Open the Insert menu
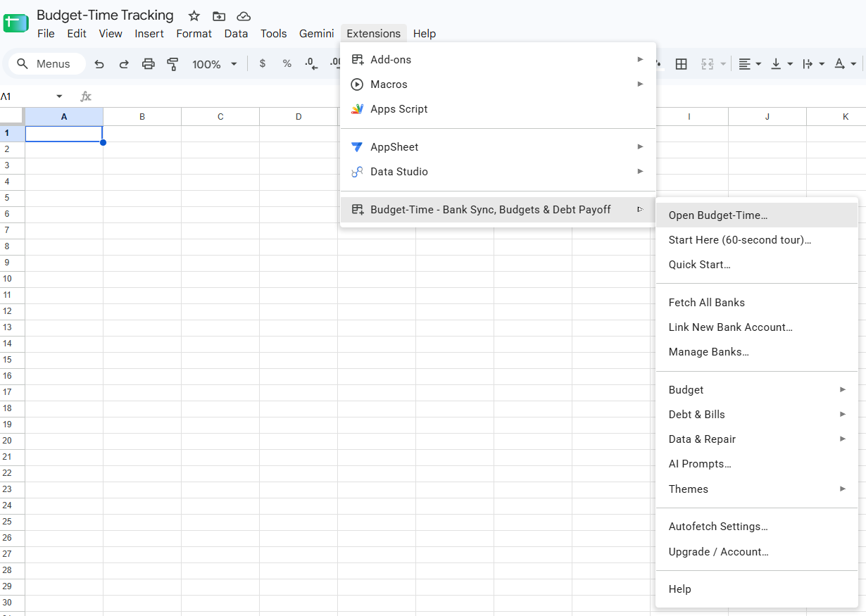866x616 pixels. coord(149,34)
